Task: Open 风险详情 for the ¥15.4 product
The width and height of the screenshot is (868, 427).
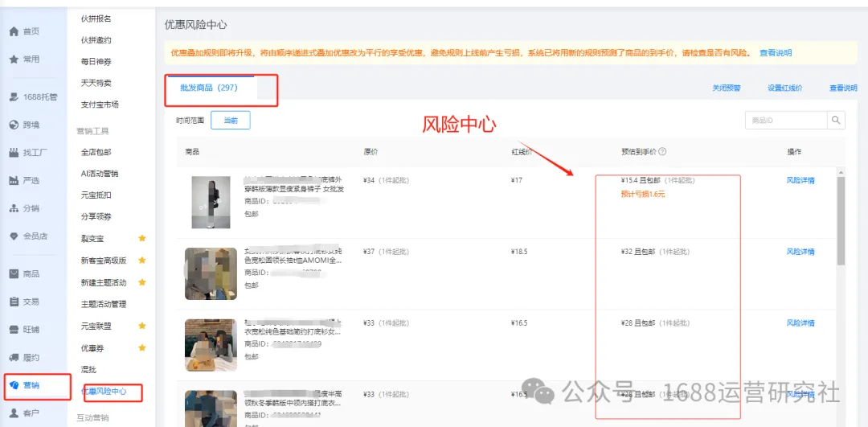Action: (800, 181)
